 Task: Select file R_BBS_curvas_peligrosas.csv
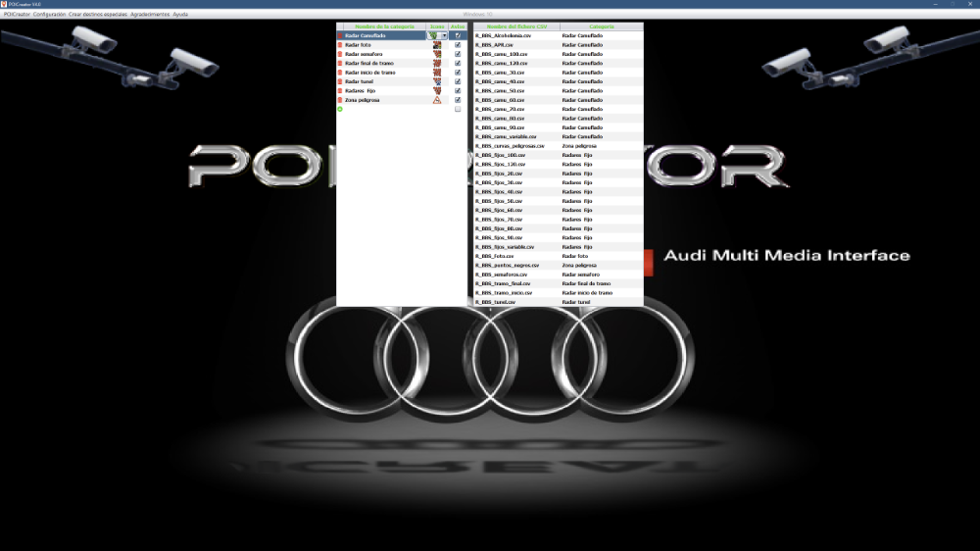[x=510, y=146]
